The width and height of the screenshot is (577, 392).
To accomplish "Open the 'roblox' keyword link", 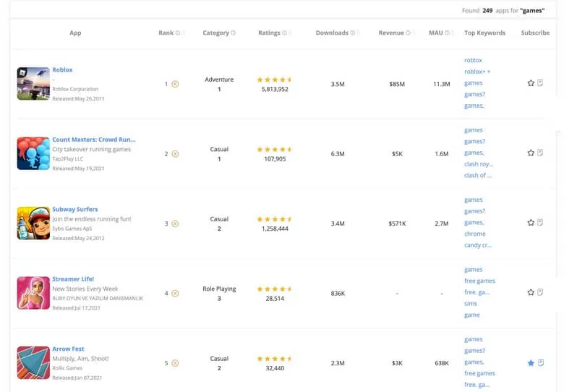I will [473, 60].
